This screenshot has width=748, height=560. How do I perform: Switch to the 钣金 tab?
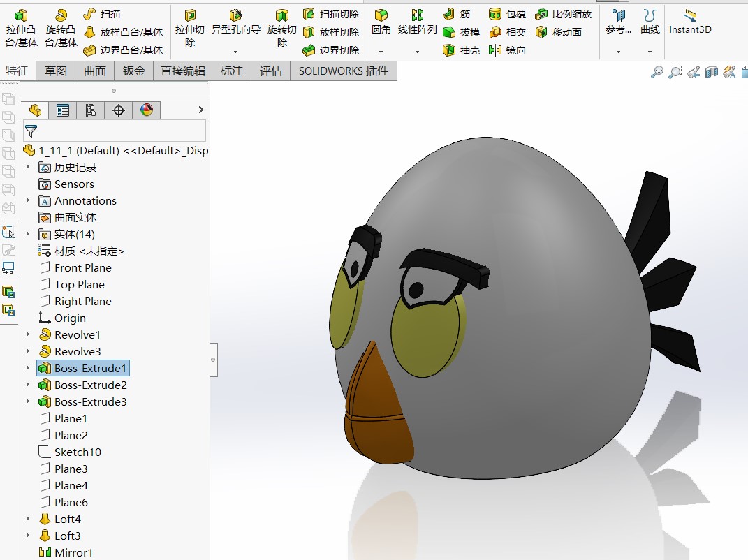click(134, 71)
